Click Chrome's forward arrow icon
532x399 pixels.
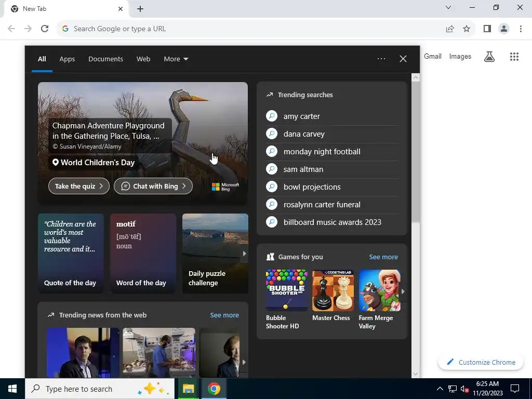28,29
